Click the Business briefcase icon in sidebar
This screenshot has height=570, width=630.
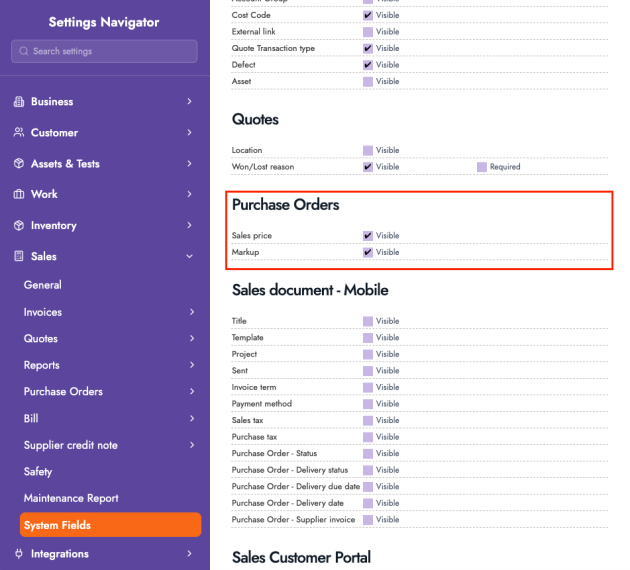pos(19,102)
